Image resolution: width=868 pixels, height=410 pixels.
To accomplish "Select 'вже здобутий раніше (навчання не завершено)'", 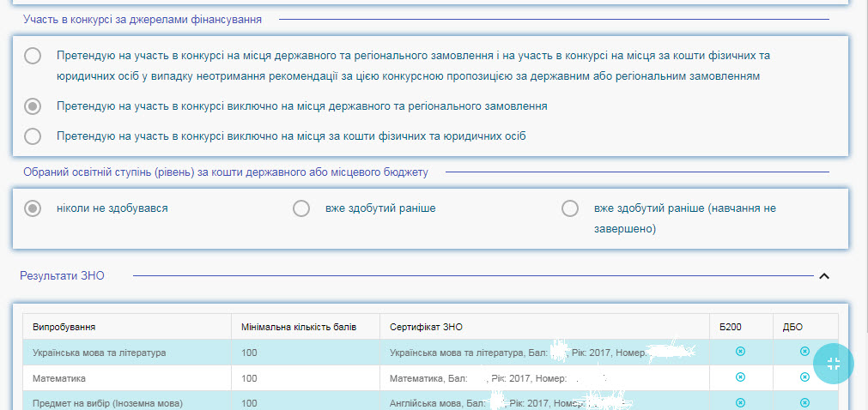I will click(569, 208).
